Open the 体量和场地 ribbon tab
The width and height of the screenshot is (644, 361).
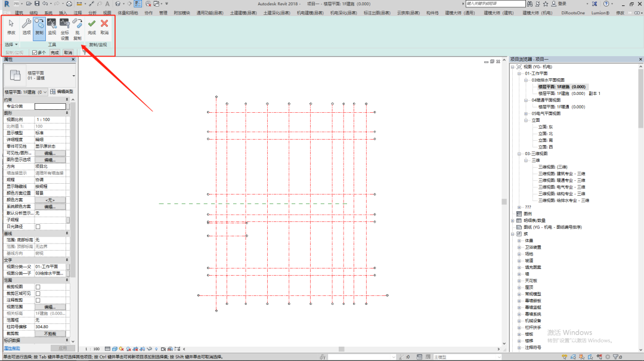(128, 13)
